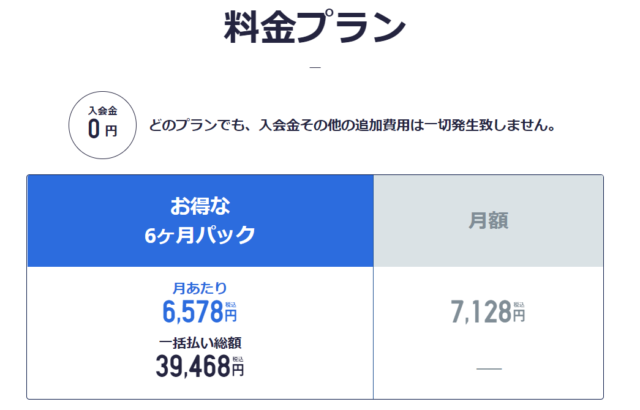Click the long dash in the 月額 column
640x410 pixels.
pos(488,370)
